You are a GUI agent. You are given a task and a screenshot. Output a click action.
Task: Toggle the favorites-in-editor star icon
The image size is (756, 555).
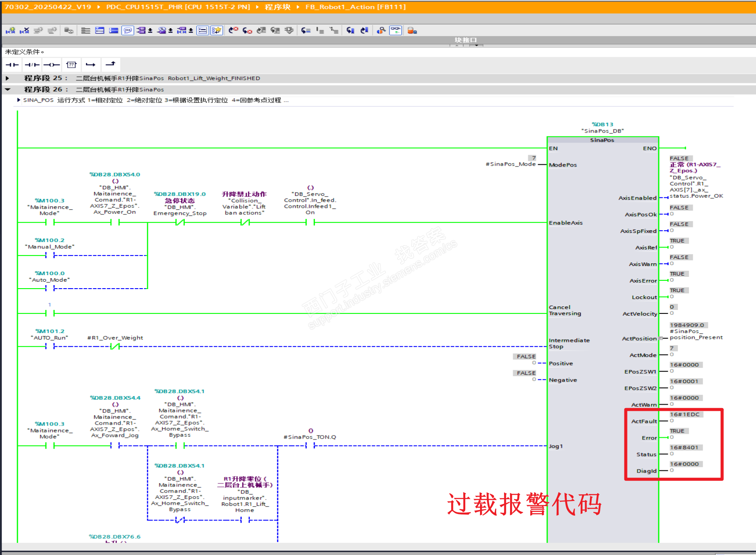tap(217, 31)
